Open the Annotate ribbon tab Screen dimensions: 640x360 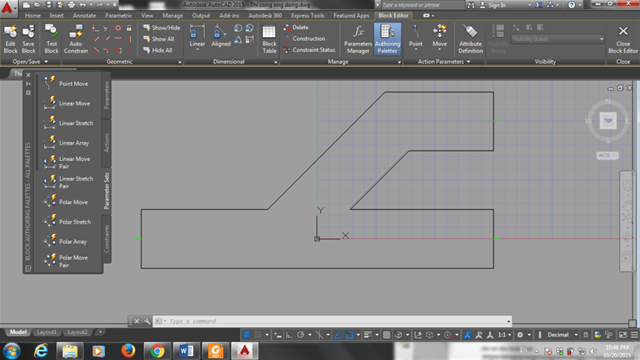[84, 16]
